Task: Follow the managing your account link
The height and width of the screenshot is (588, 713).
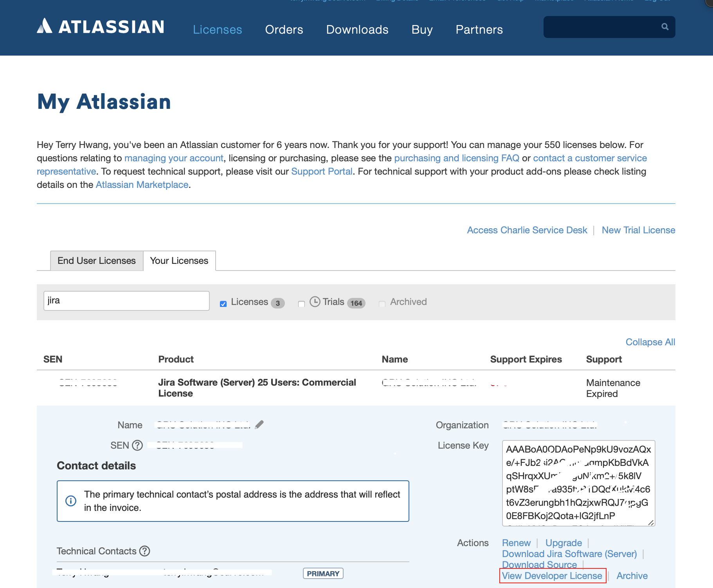Action: tap(174, 158)
